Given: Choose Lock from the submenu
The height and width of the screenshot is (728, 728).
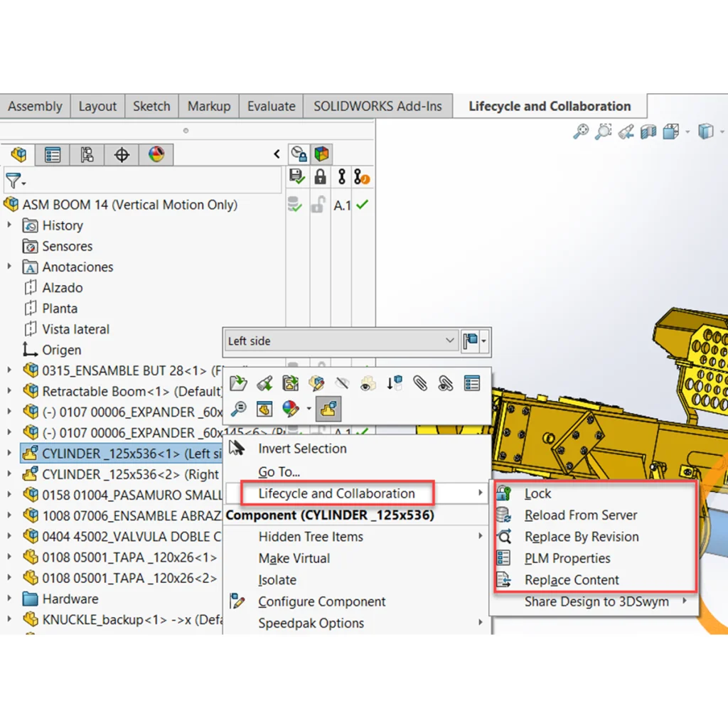Looking at the screenshot, I should (537, 493).
